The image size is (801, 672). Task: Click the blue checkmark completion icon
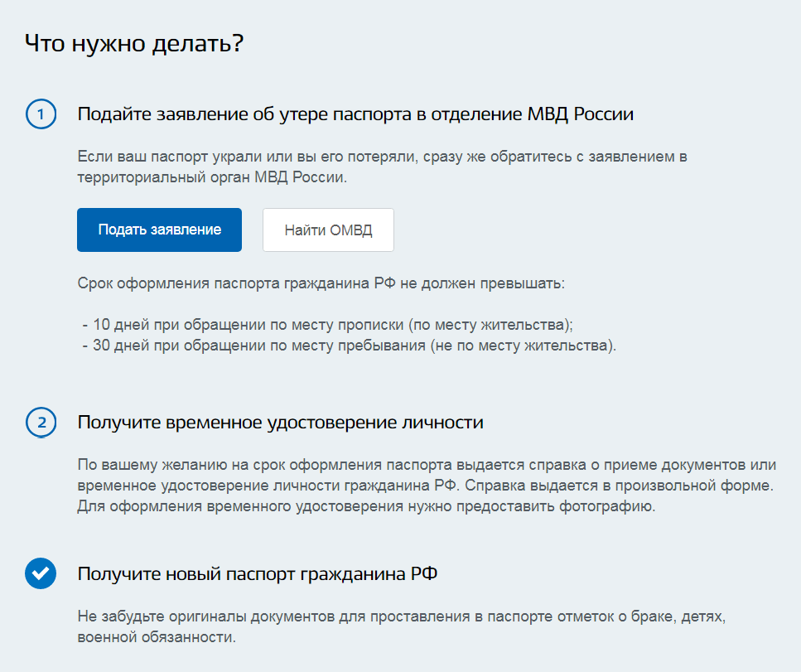click(41, 573)
